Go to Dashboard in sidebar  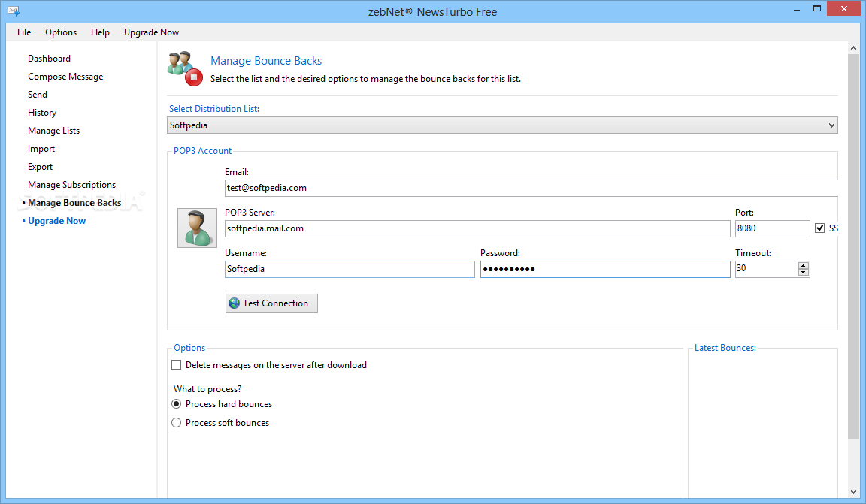(49, 59)
